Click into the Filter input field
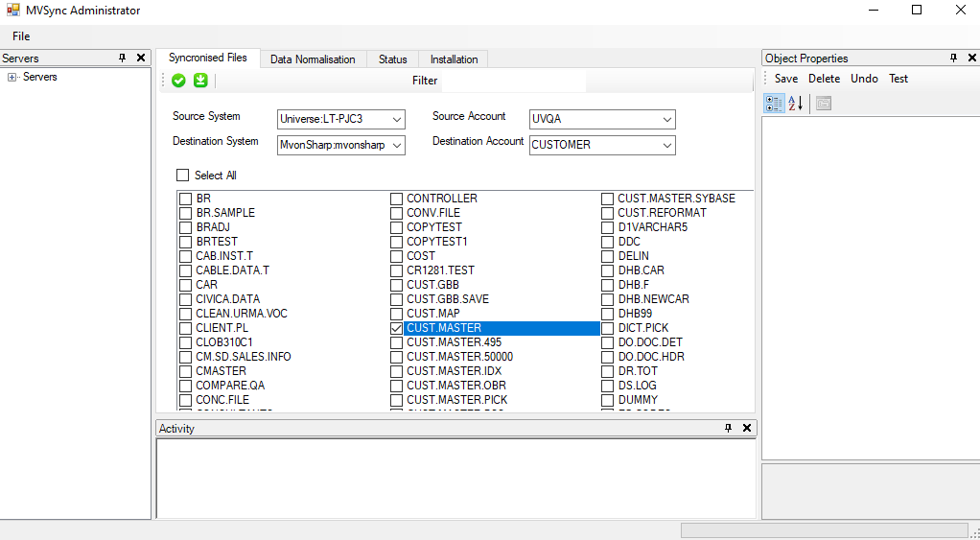This screenshot has width=980, height=540. click(514, 81)
